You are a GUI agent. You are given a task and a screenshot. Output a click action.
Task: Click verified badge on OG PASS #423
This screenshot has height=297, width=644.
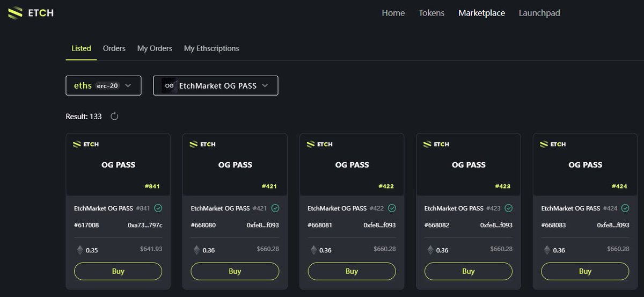509,208
